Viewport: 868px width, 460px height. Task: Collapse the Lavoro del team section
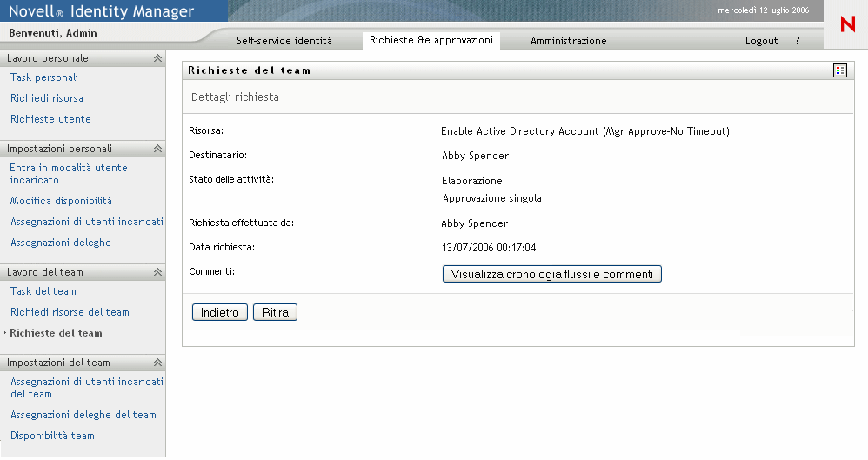point(157,272)
